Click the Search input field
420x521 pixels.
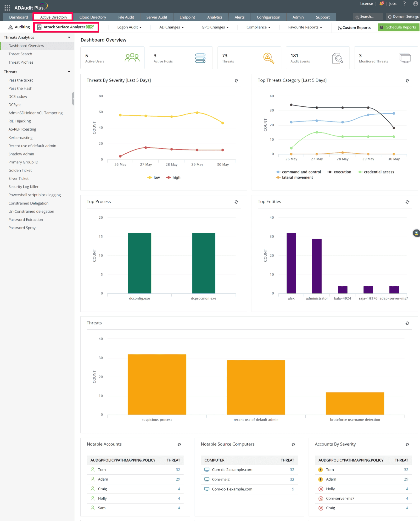point(368,17)
